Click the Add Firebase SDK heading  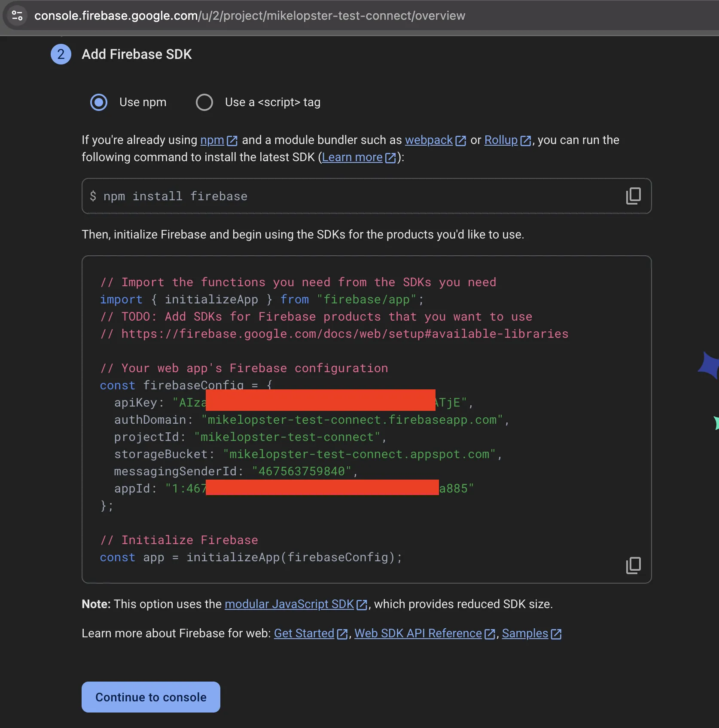(137, 54)
